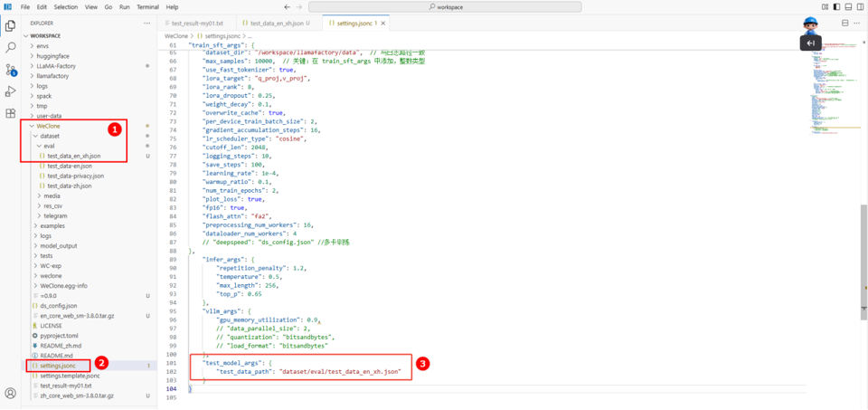Open the Run and Debug view
Viewport: 868px width, 410px height.
pos(11,91)
